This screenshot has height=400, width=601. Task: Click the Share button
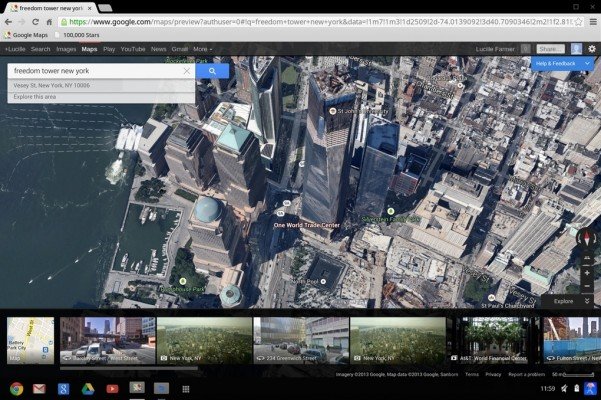coord(550,49)
